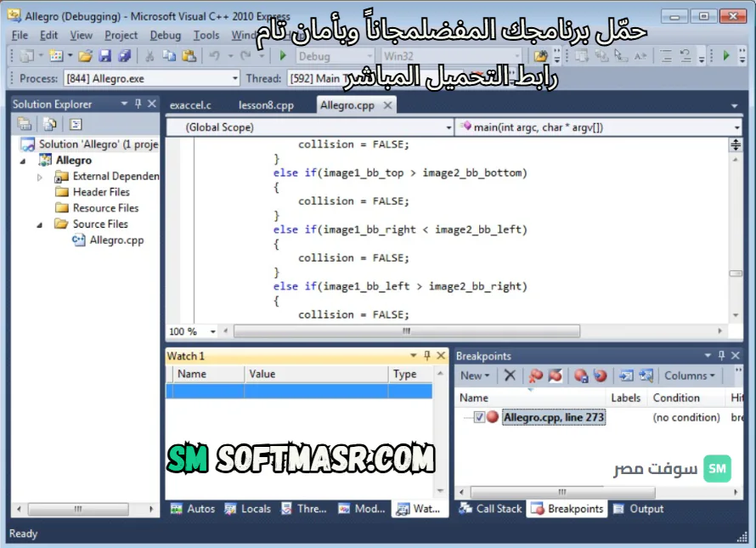Switch to the Autos tab
Screen dimensions: 756x548
point(193,508)
